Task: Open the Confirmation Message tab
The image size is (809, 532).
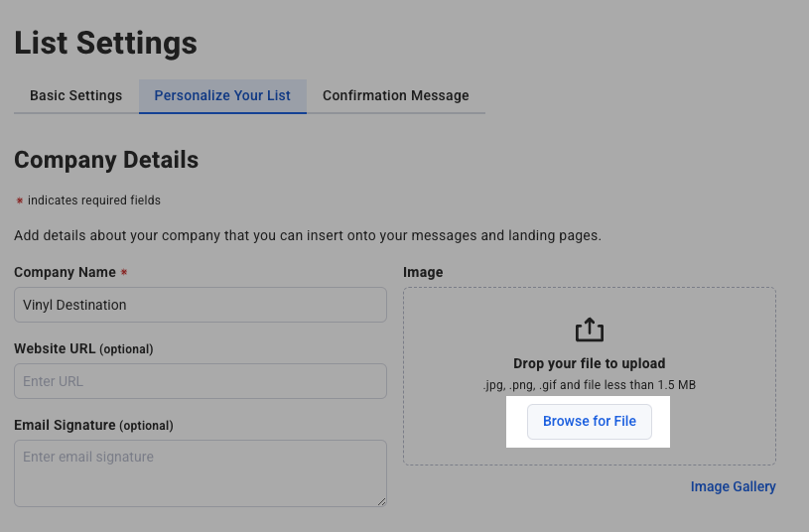Action: coord(395,96)
